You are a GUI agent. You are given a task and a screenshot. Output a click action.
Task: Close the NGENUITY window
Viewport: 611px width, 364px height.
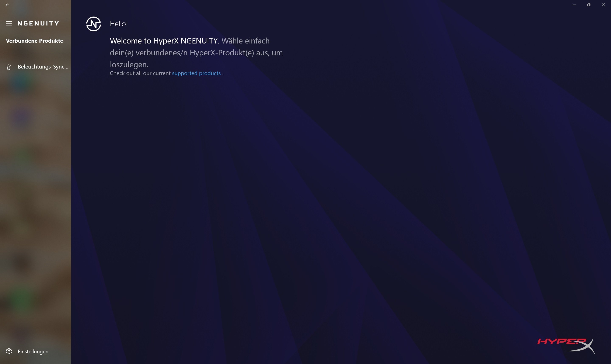[603, 5]
